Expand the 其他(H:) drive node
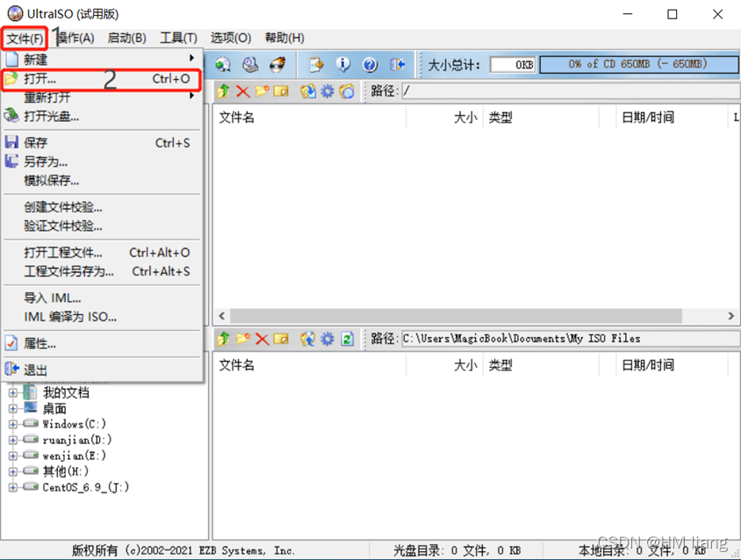 [13, 471]
